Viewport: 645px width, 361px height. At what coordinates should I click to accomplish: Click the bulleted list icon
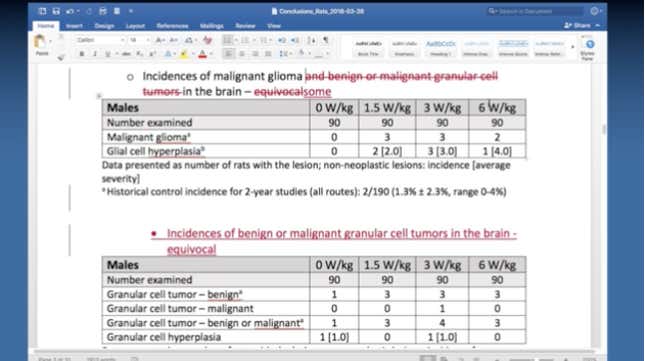227,40
